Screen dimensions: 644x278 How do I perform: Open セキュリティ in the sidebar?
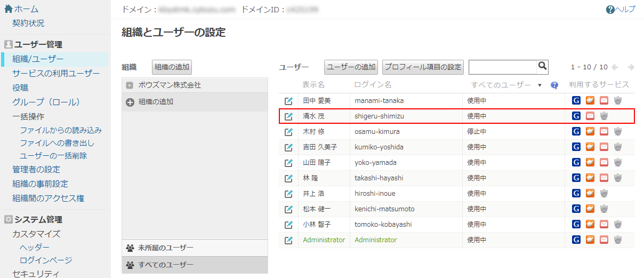point(36,274)
